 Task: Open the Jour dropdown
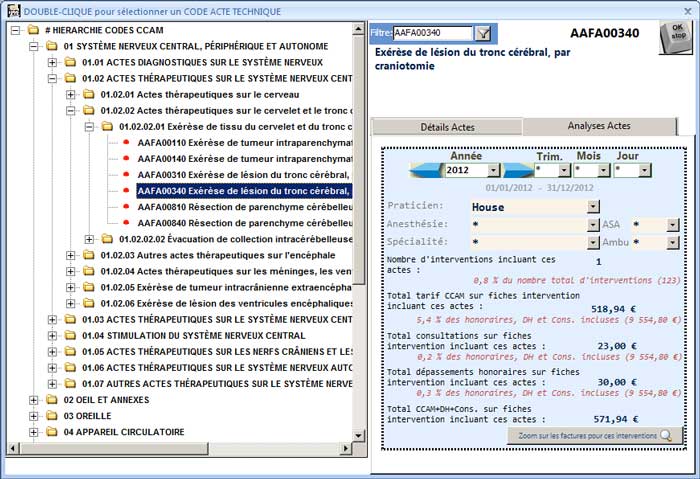click(x=644, y=170)
